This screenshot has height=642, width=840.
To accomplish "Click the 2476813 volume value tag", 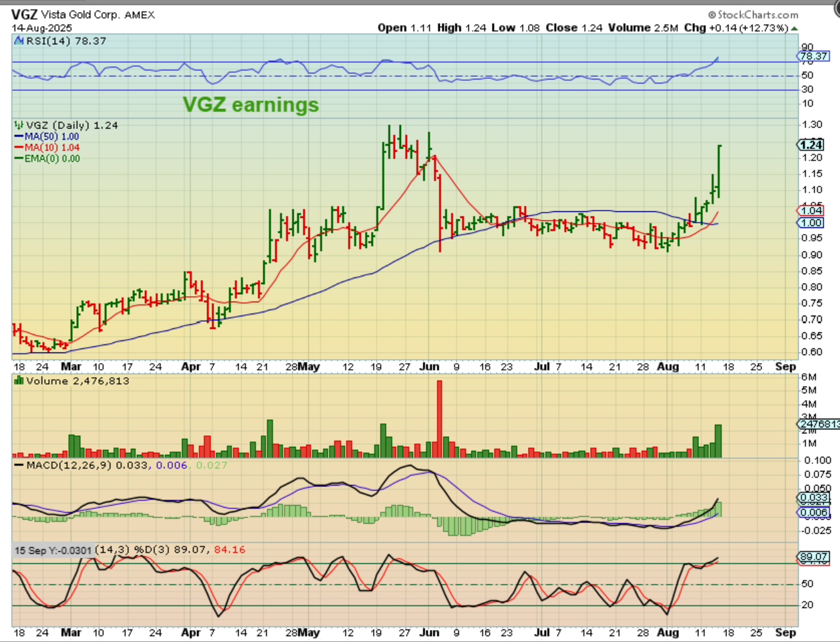I will point(819,424).
